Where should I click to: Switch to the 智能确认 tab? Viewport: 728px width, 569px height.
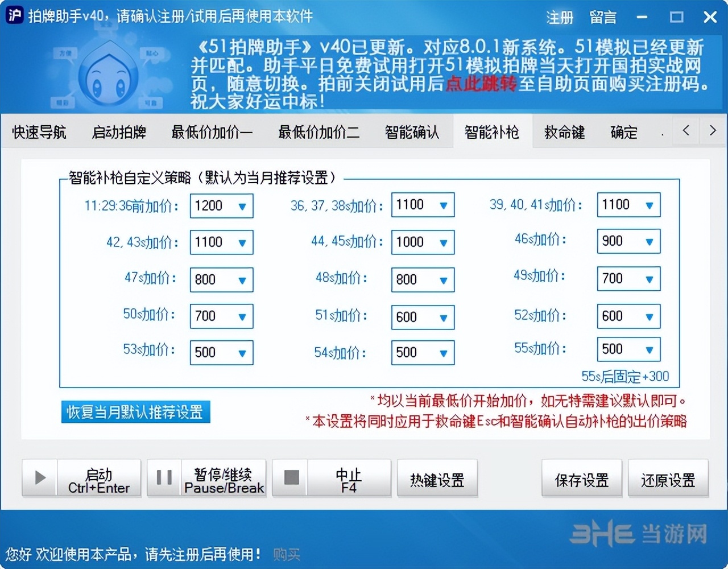point(413,131)
